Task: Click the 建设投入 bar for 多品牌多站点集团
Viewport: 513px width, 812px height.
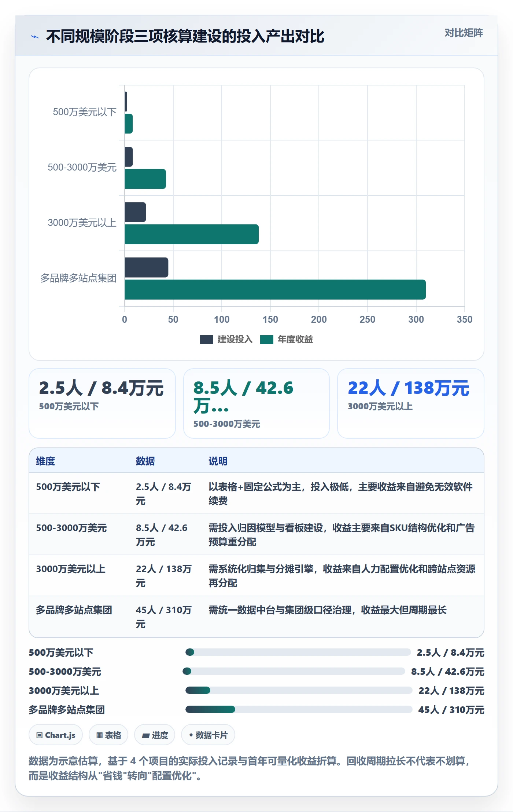Action: pos(147,267)
